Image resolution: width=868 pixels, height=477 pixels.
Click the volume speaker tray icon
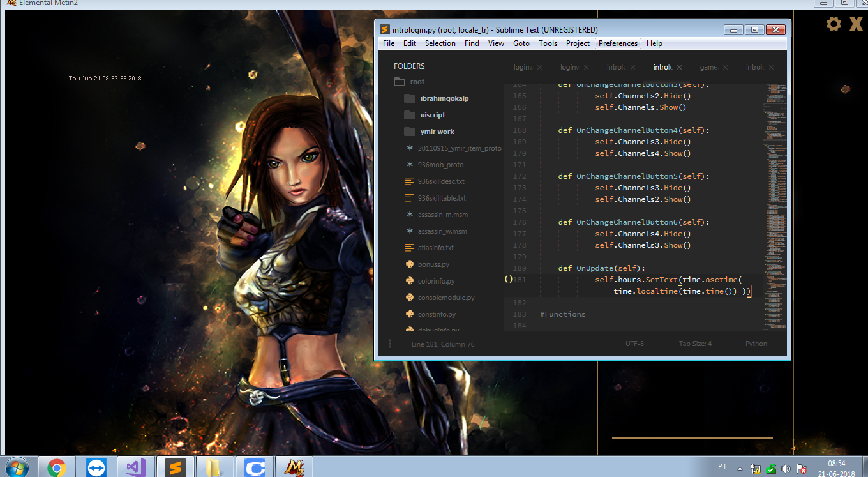pos(786,468)
